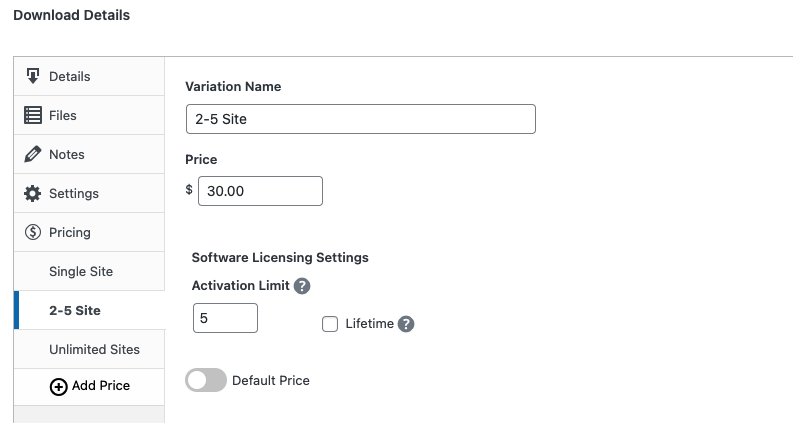Switch to the Notes tab label

(x=67, y=154)
